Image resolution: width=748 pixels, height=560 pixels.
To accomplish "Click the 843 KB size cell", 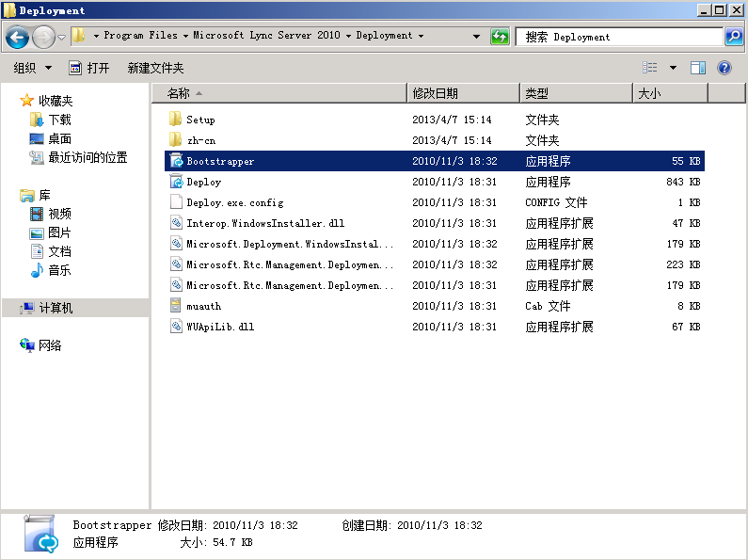I will [x=683, y=182].
